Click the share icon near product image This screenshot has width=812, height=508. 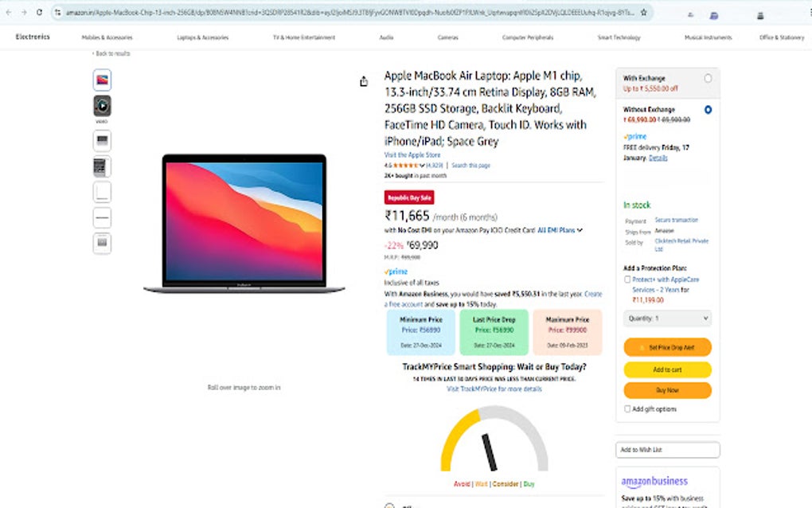[x=364, y=81]
